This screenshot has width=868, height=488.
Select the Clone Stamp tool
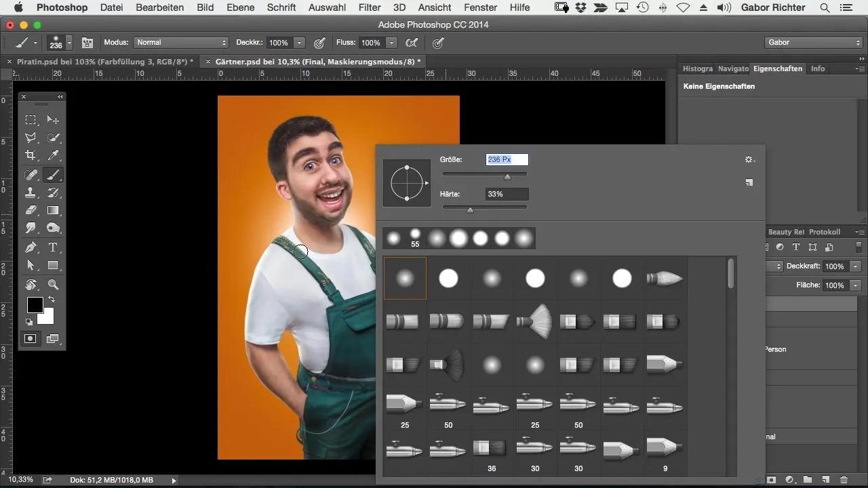pos(31,192)
